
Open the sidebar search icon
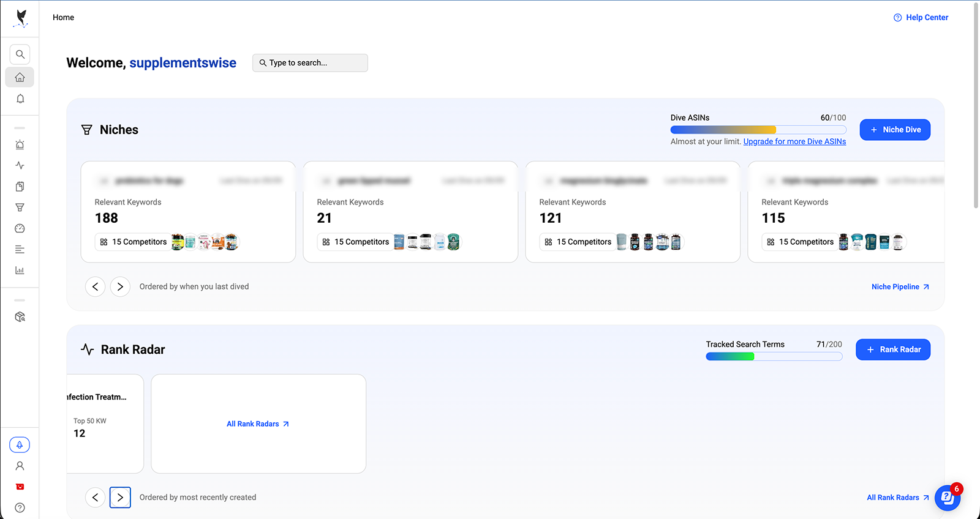coord(20,54)
